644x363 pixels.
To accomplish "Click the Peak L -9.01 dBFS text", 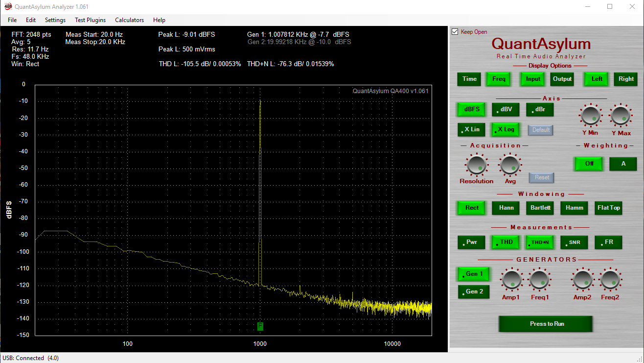I will (186, 35).
